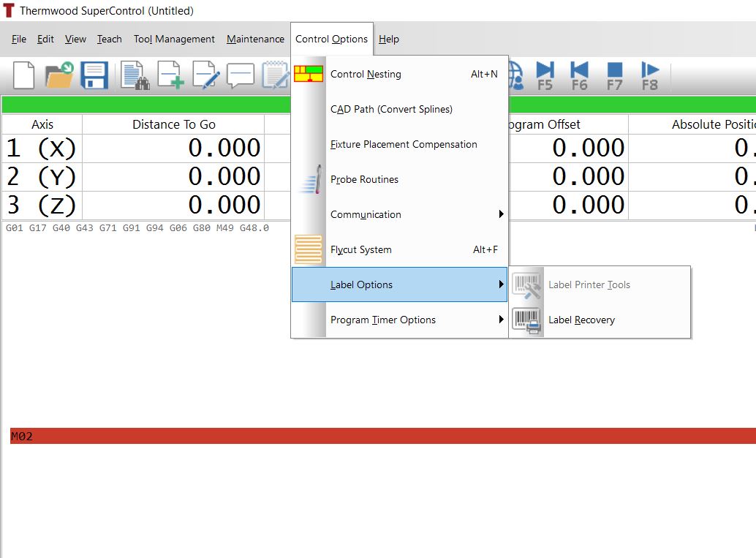The width and height of the screenshot is (756, 558).
Task: Open the View menu
Action: tap(76, 39)
